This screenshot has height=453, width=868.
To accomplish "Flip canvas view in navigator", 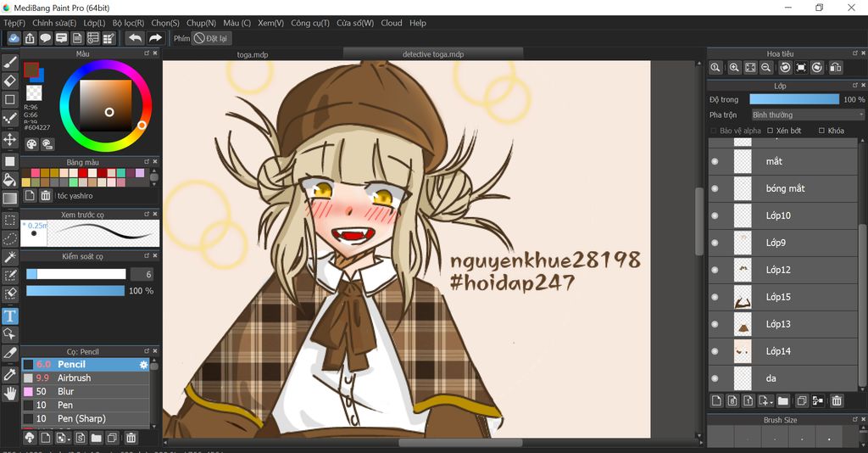I will 836,68.
